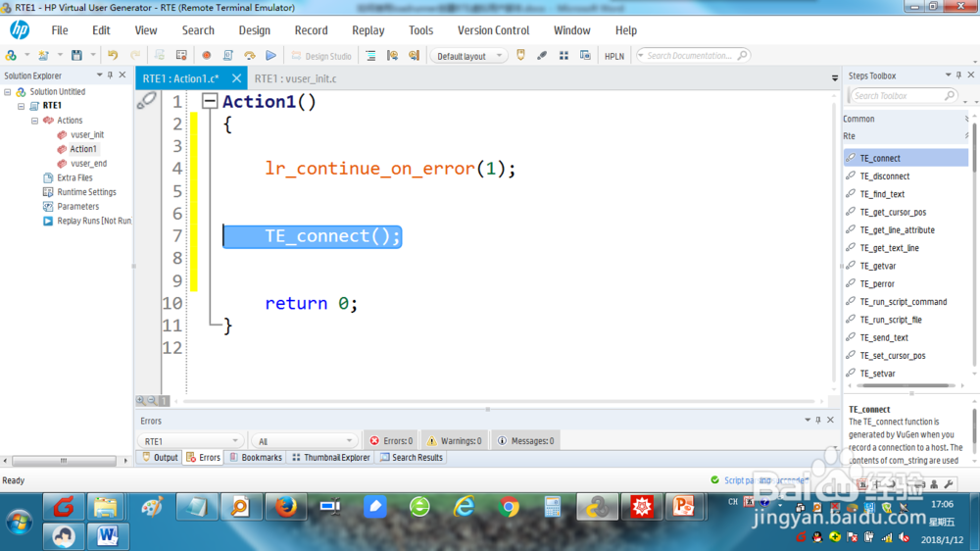980x551 pixels.
Task: Collapse the Common category in Steps Toolbox
Action: coord(905,119)
